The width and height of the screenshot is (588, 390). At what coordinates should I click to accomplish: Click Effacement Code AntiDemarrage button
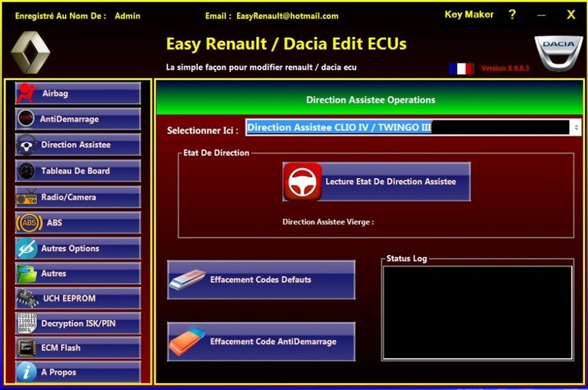[261, 342]
